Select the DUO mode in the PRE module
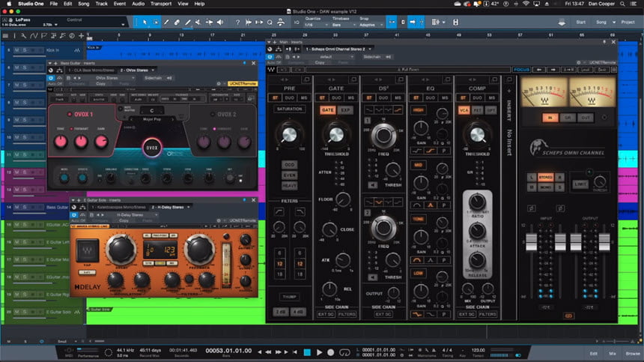The image size is (644, 362). (x=290, y=97)
